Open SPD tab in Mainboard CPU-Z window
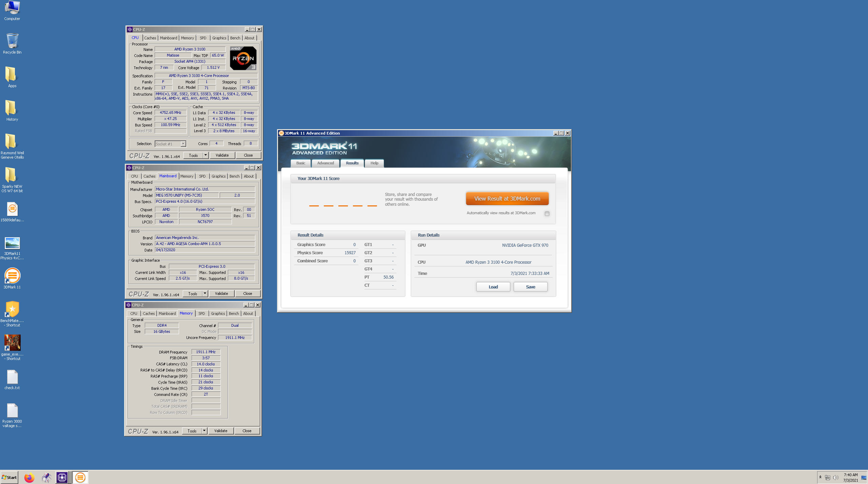Screen dimensions: 868x484 202,176
